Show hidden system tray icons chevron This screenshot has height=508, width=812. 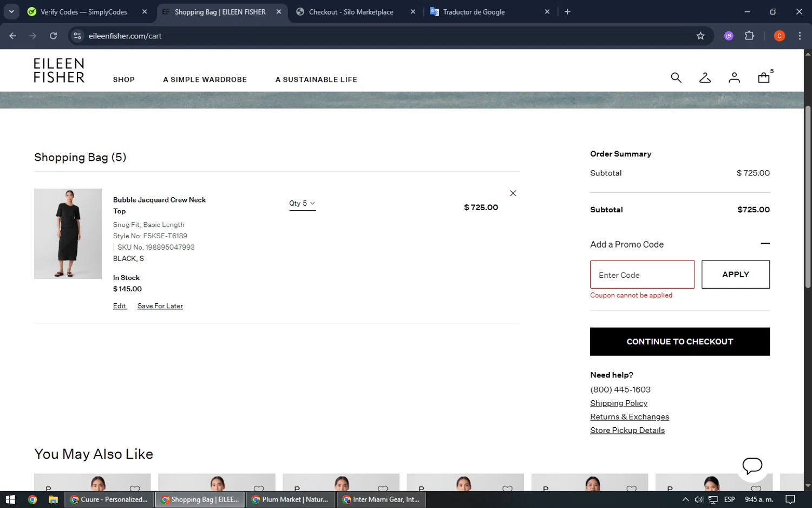685,499
